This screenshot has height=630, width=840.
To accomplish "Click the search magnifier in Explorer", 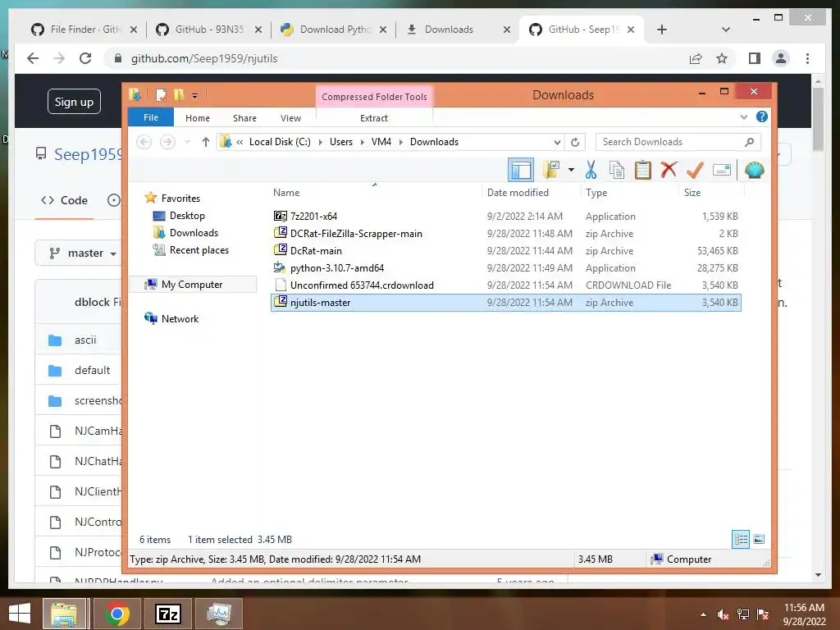I will tap(749, 142).
